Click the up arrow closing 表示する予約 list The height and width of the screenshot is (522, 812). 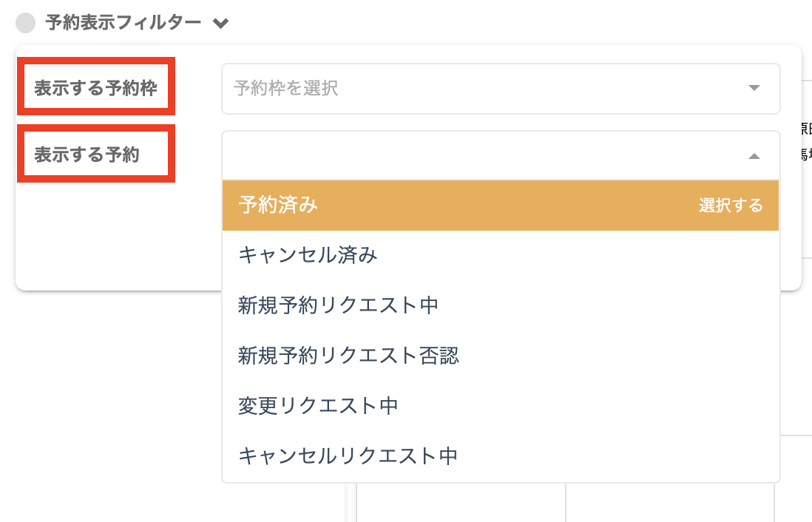(754, 156)
